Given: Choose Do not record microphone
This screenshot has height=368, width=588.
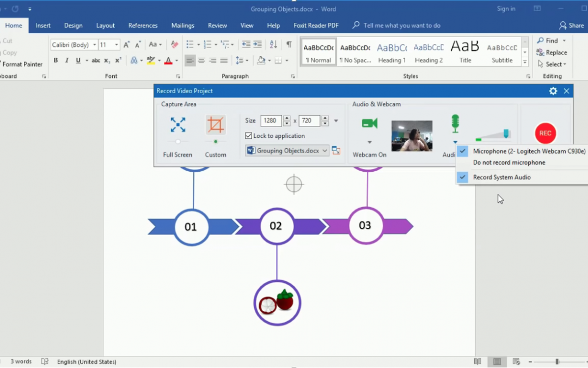Looking at the screenshot, I should pos(509,162).
